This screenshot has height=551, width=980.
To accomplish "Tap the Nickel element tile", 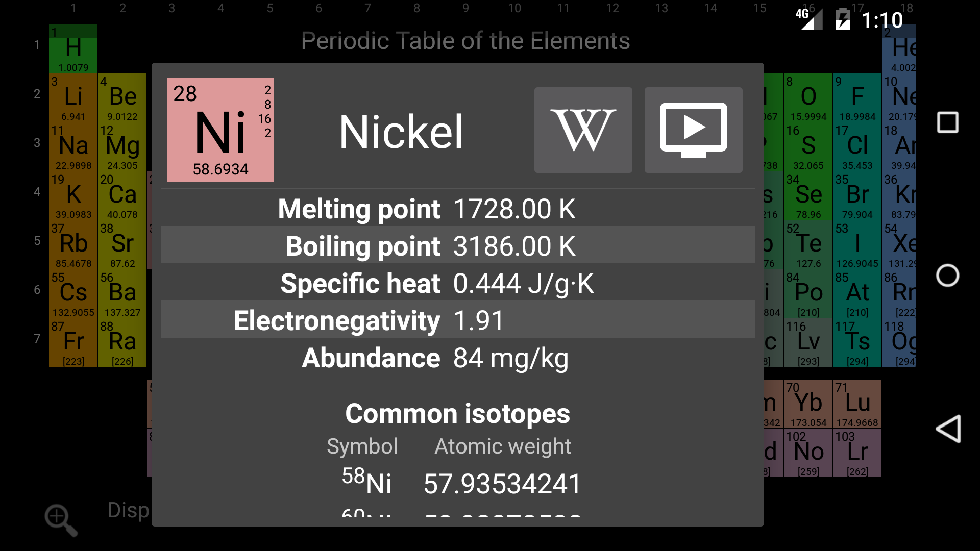I will pyautogui.click(x=220, y=130).
